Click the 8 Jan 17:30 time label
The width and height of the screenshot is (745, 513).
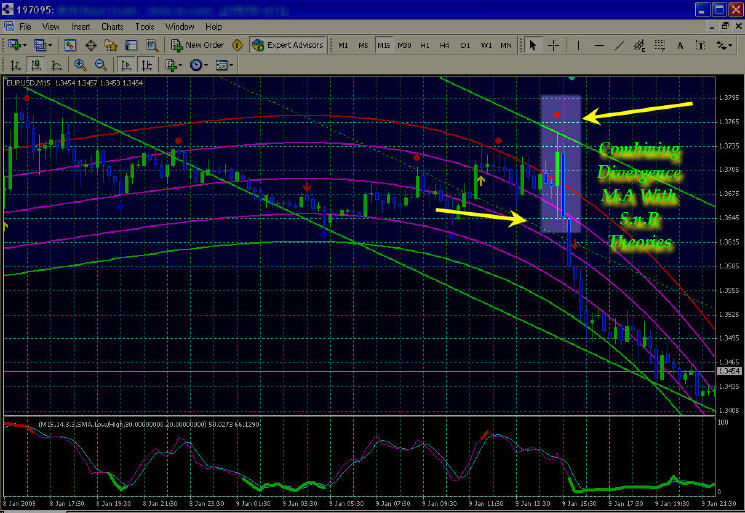tap(67, 503)
